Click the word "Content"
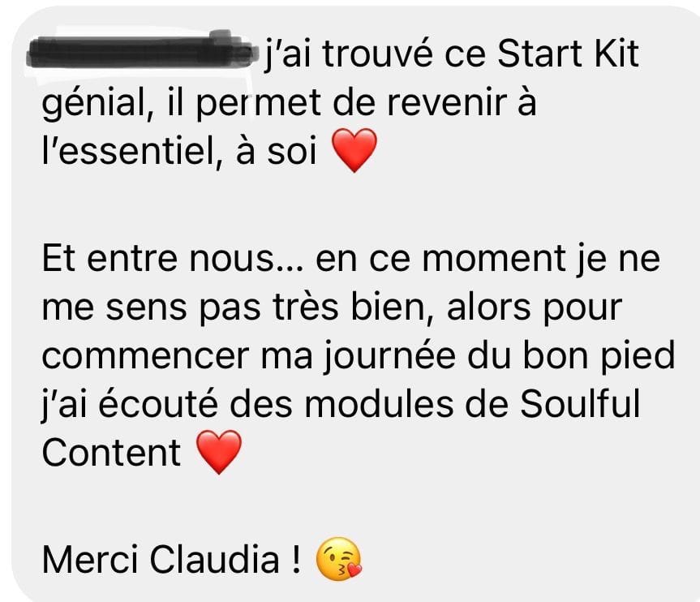 [x=110, y=453]
